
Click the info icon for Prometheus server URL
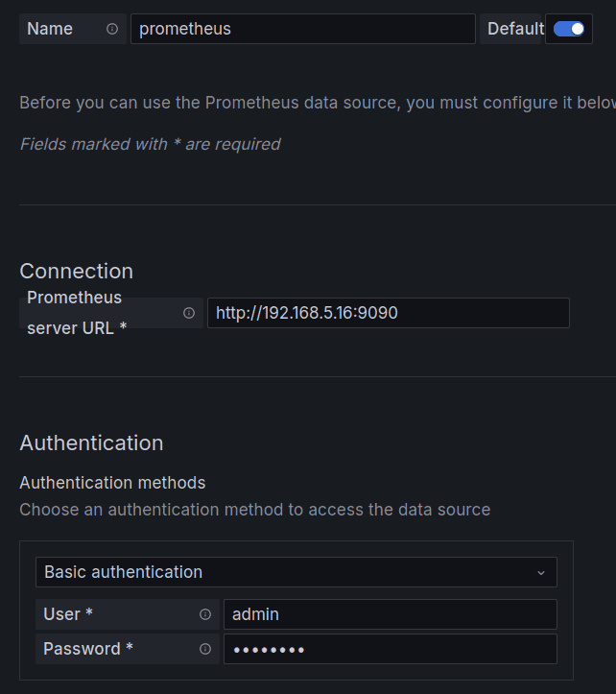[189, 313]
